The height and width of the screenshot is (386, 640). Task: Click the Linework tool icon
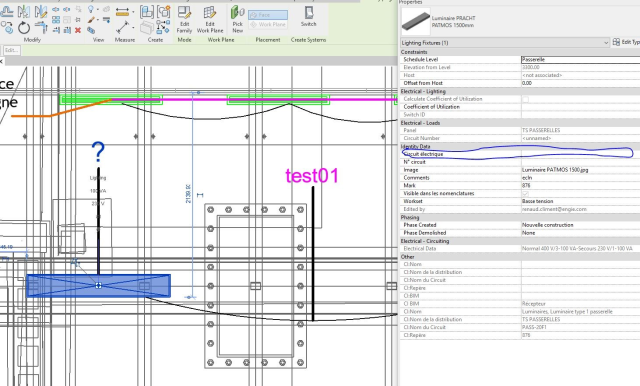click(x=106, y=19)
